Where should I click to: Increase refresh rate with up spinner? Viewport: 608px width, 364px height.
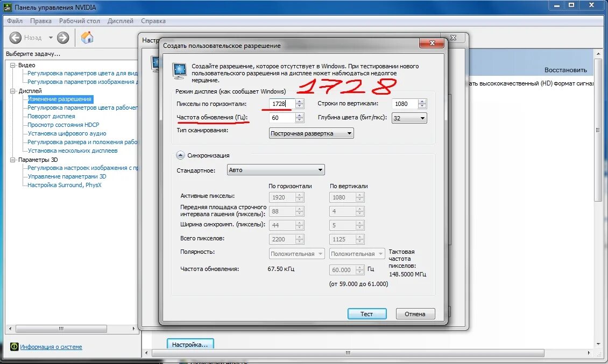[299, 116]
